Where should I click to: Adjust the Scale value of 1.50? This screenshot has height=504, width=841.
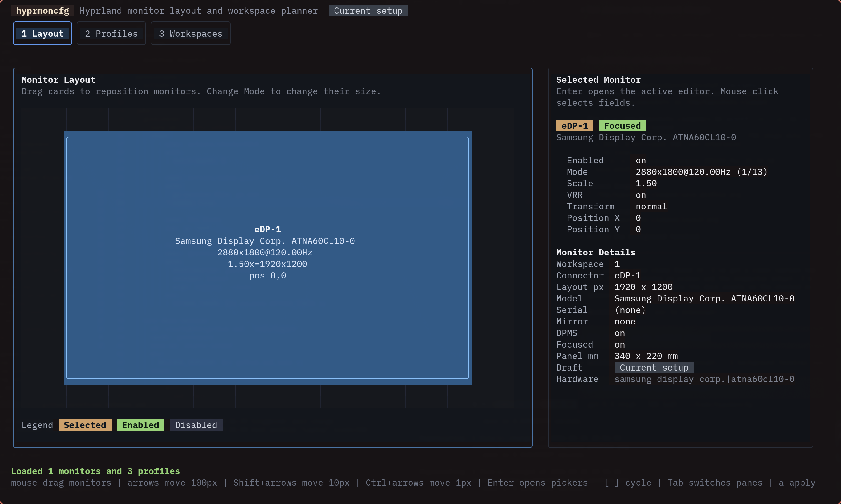(x=645, y=183)
